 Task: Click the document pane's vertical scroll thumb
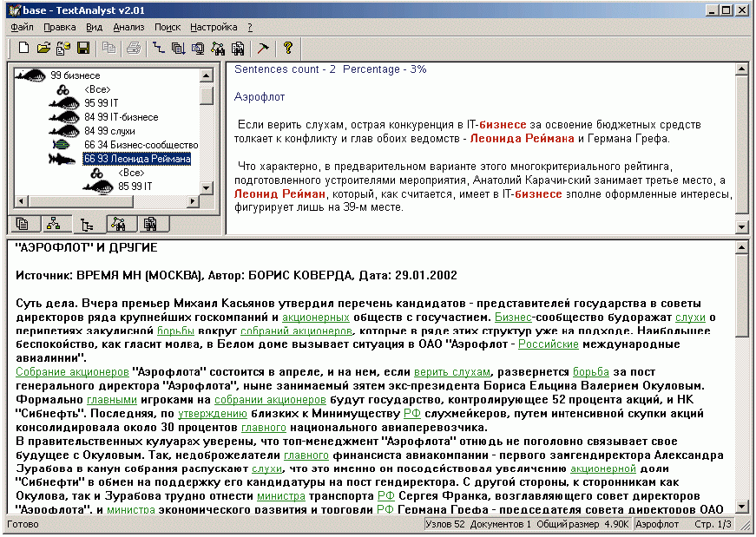[x=741, y=296]
